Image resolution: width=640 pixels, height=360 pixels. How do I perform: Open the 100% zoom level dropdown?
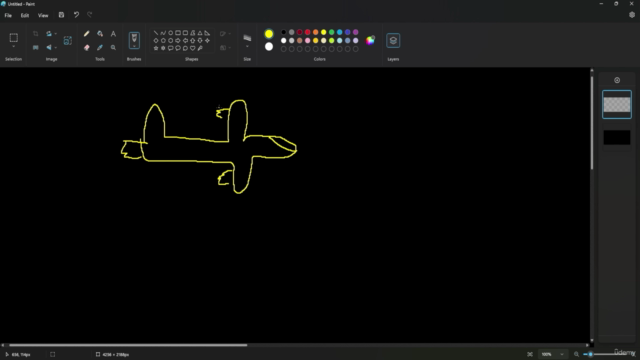(553, 354)
